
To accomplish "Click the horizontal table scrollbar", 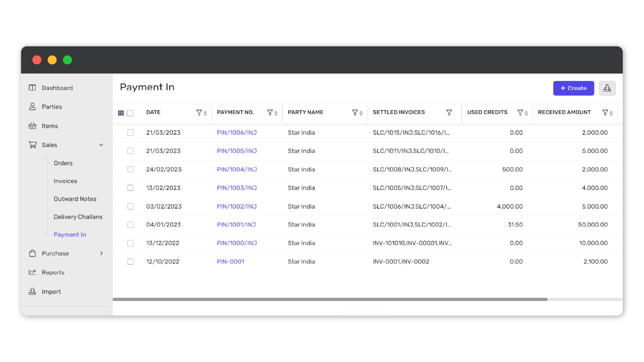I will tap(330, 299).
